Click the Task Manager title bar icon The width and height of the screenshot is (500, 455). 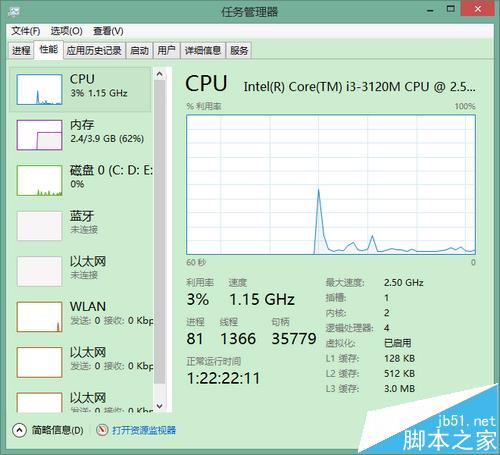(x=15, y=12)
